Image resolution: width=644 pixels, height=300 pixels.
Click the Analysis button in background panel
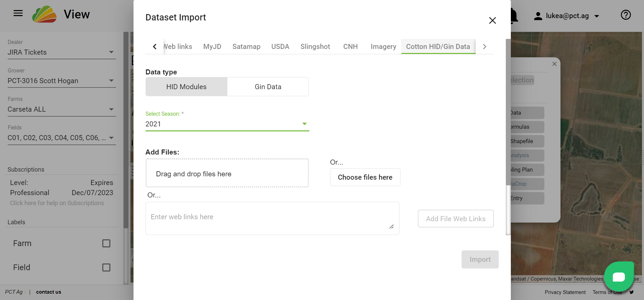(x=527, y=155)
